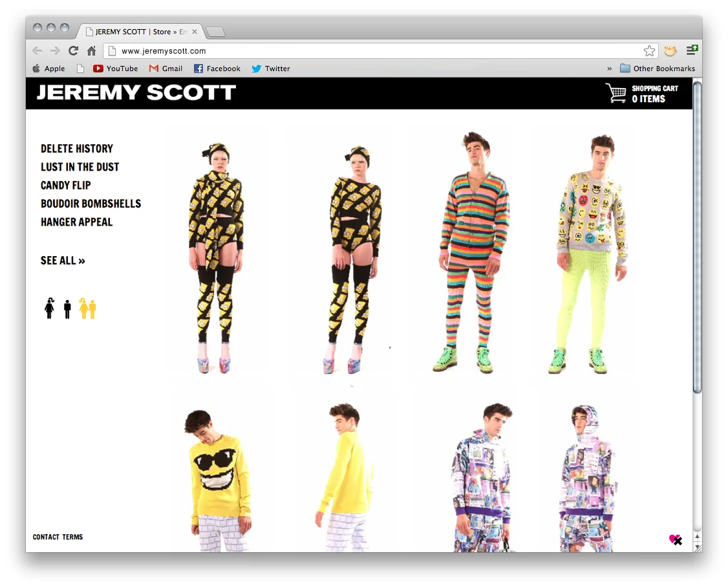Click the SEE ALL link

pos(63,261)
